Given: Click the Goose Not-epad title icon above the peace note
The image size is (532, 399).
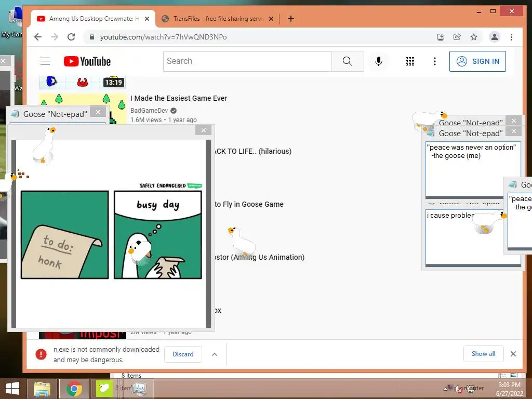Looking at the screenshot, I should [431, 133].
